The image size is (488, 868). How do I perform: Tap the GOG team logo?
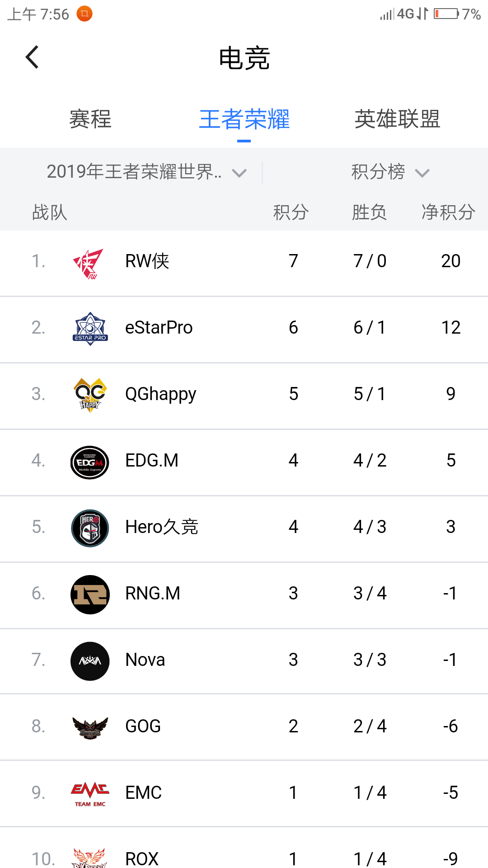coord(90,727)
